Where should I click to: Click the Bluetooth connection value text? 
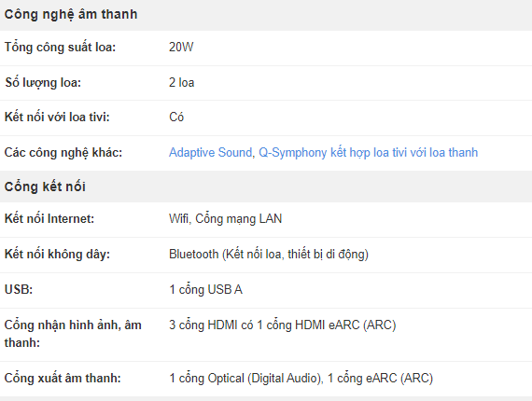tap(269, 254)
